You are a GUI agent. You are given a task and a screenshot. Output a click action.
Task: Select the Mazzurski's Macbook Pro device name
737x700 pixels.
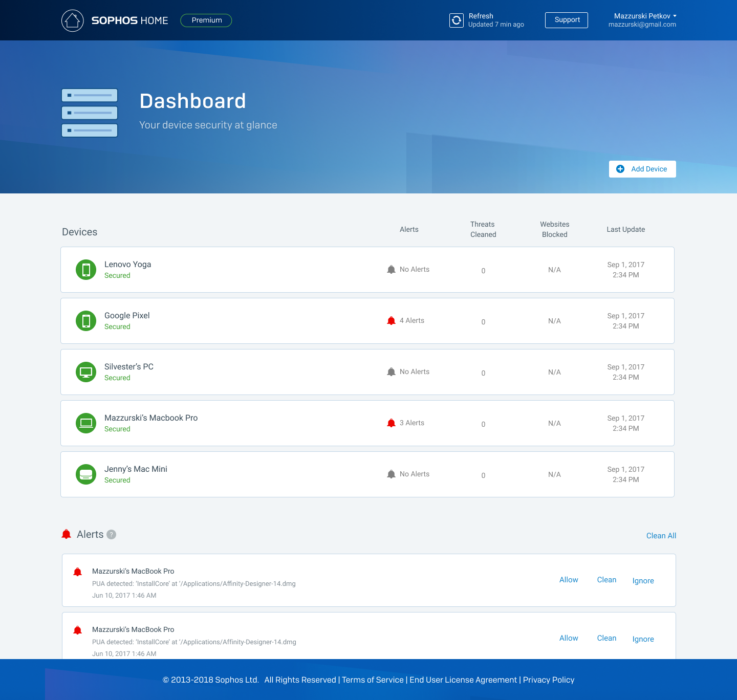(151, 418)
